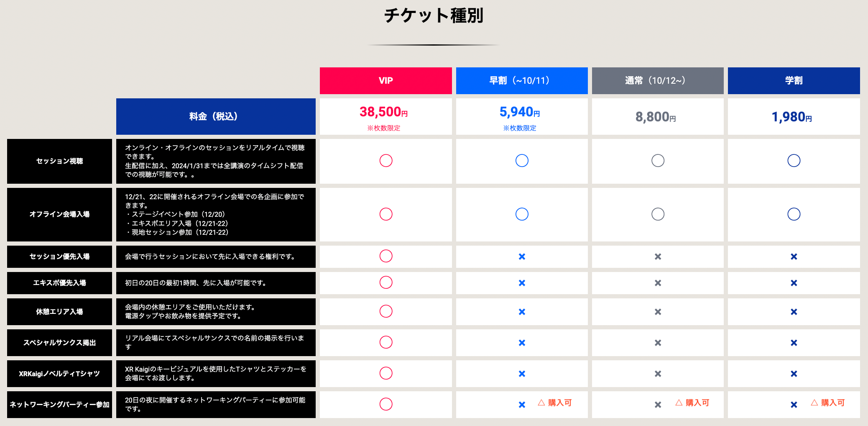Click 通常 cross in ネットワーキングパーティー参加 row
The width and height of the screenshot is (868, 426).
(658, 405)
